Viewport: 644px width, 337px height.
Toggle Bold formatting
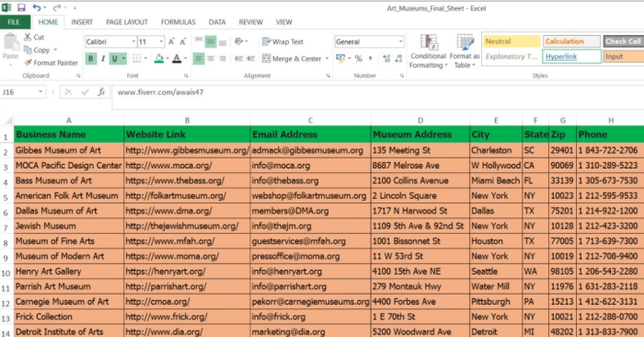(x=90, y=59)
